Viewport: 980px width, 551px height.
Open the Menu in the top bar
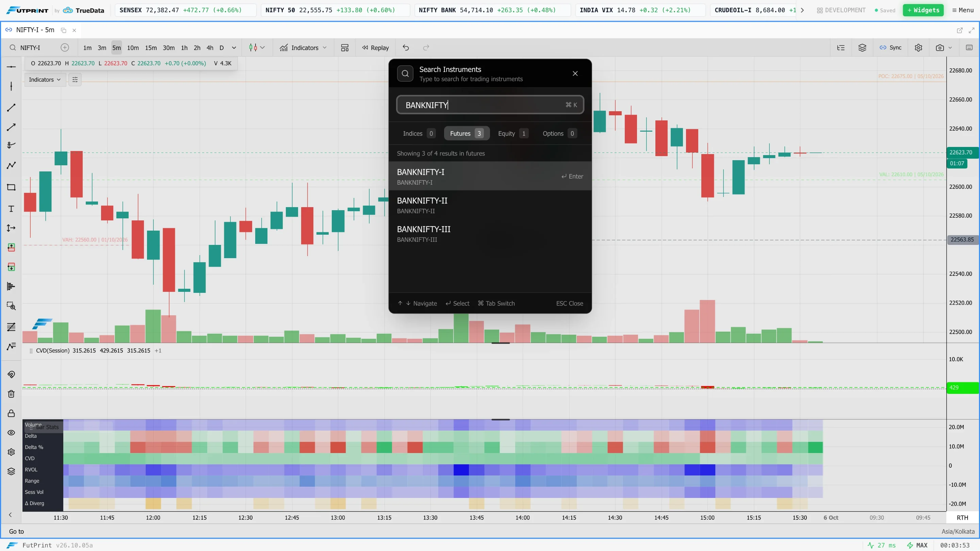(x=963, y=10)
